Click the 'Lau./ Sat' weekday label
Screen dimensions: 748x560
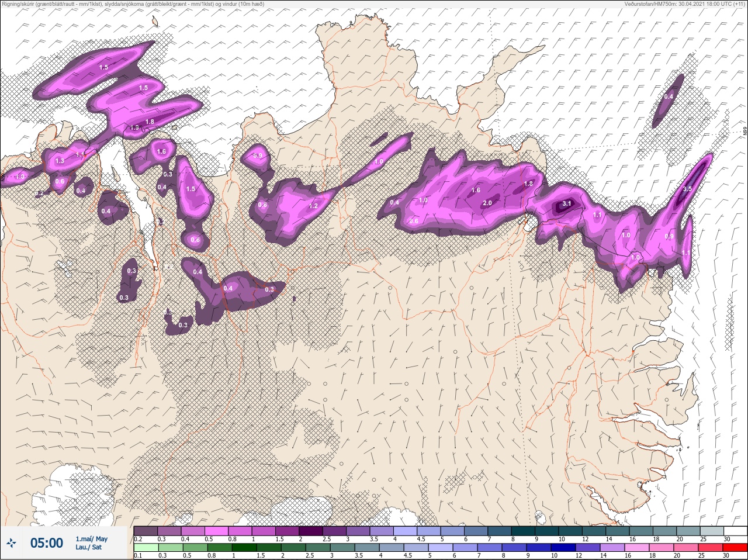(x=89, y=547)
